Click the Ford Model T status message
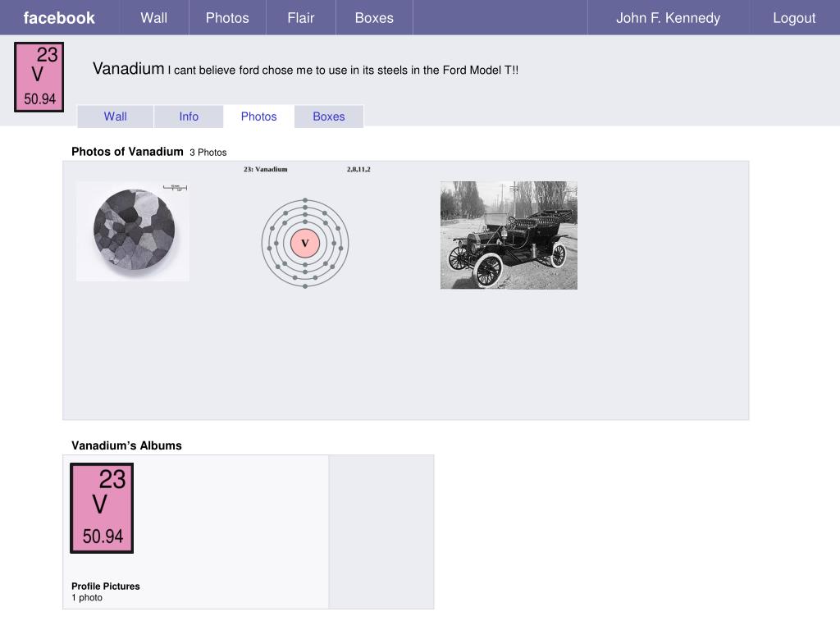Image resolution: width=840 pixels, height=630 pixels. click(343, 71)
